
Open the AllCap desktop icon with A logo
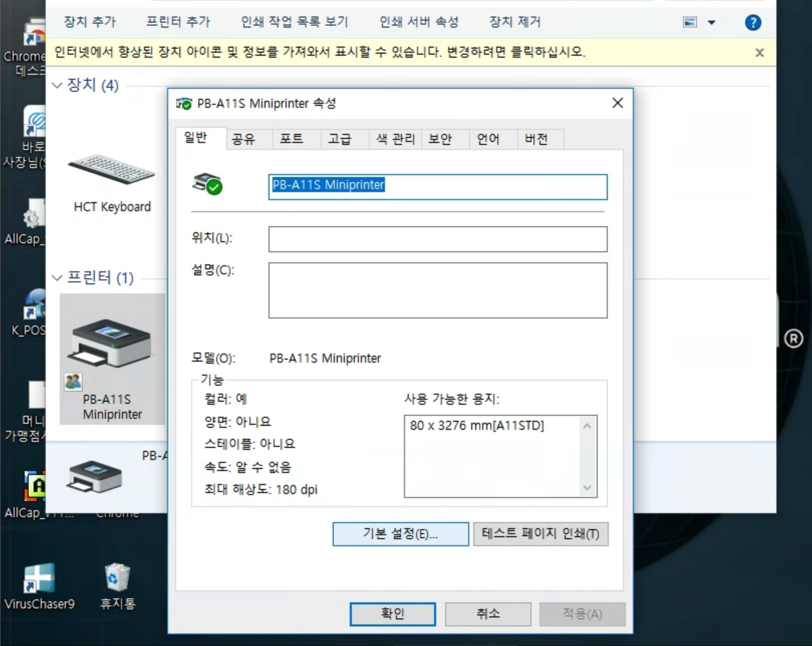click(35, 486)
